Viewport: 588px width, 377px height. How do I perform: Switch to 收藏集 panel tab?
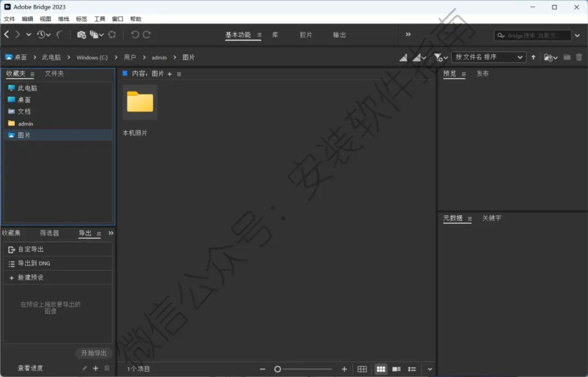pyautogui.click(x=11, y=233)
